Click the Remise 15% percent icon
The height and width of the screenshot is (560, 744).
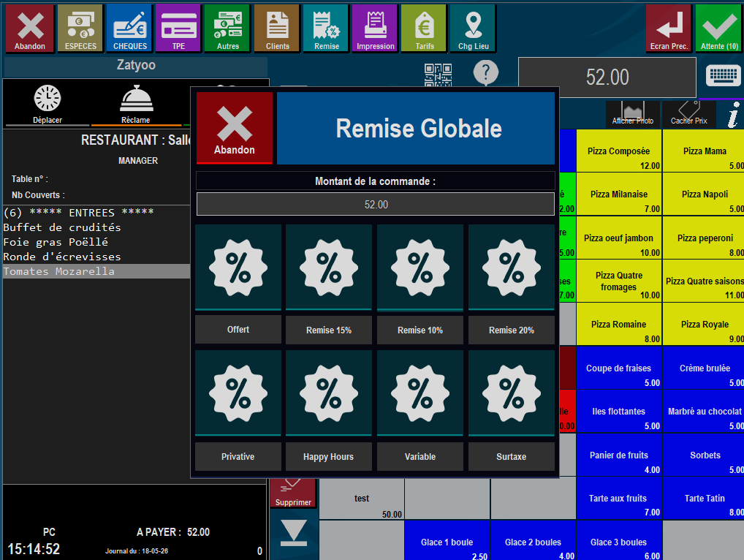tap(329, 268)
